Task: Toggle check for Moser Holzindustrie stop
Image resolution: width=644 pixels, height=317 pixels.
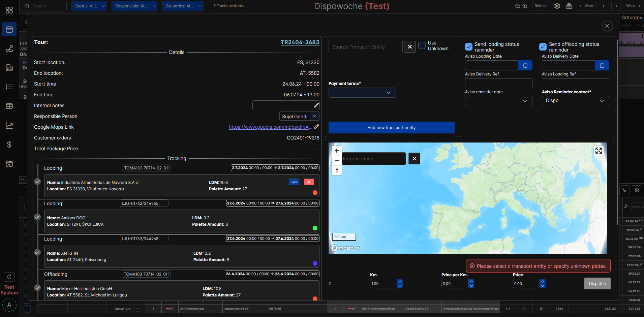Action: 37,288
